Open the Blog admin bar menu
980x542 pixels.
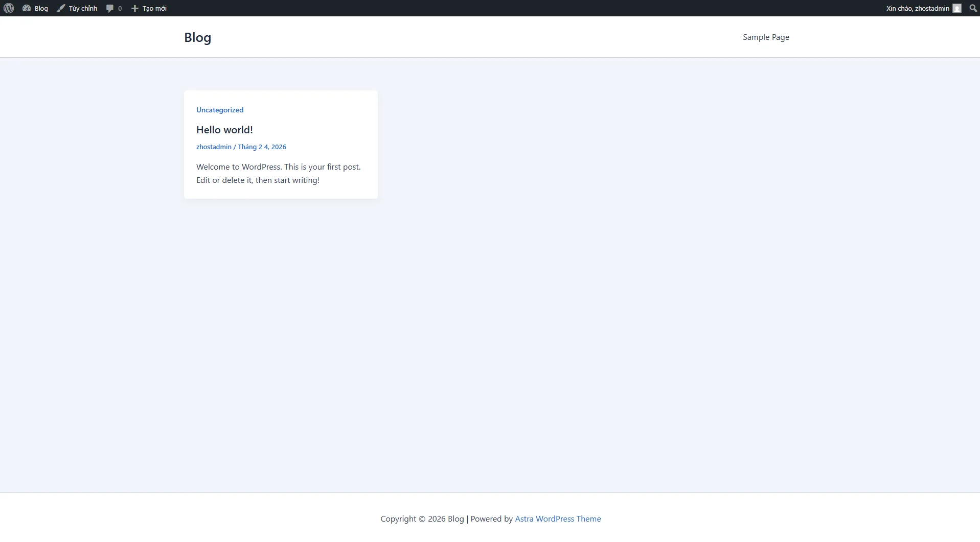(x=35, y=8)
